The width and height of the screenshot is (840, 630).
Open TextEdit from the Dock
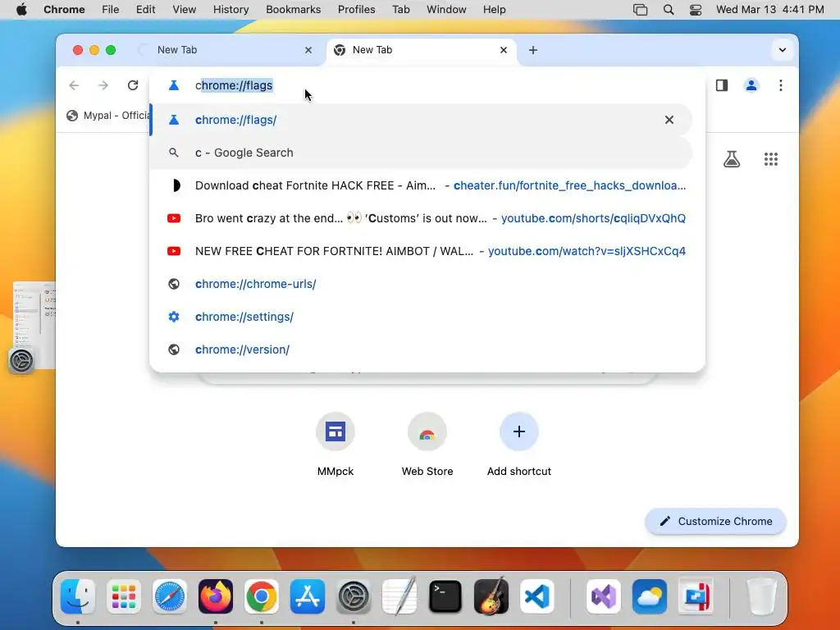[399, 596]
